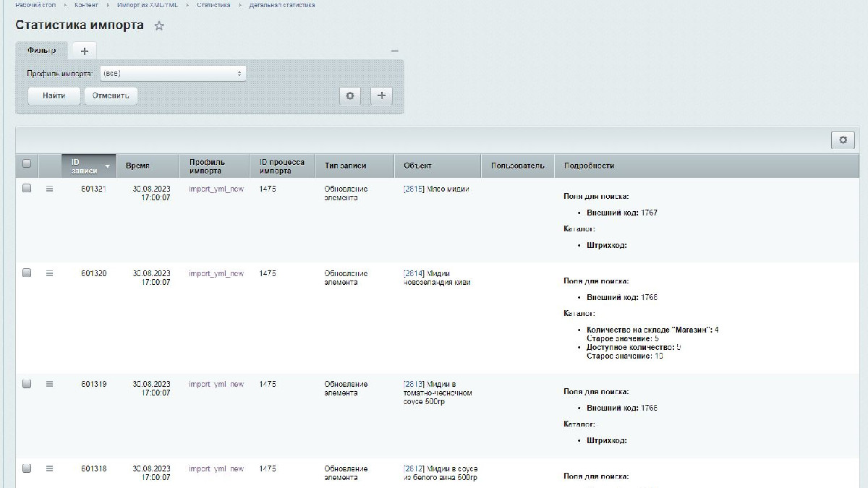Screen dimensions: 868x488
Task: Open filter settings gear icon
Action: coord(350,95)
